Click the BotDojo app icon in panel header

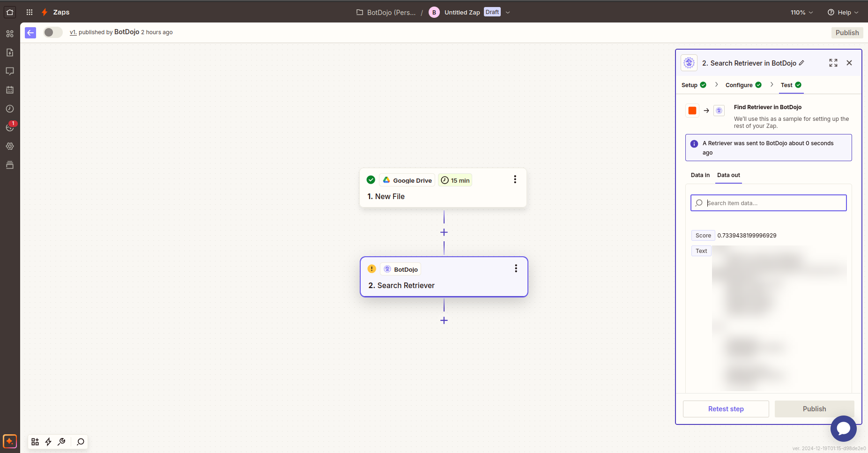click(689, 63)
